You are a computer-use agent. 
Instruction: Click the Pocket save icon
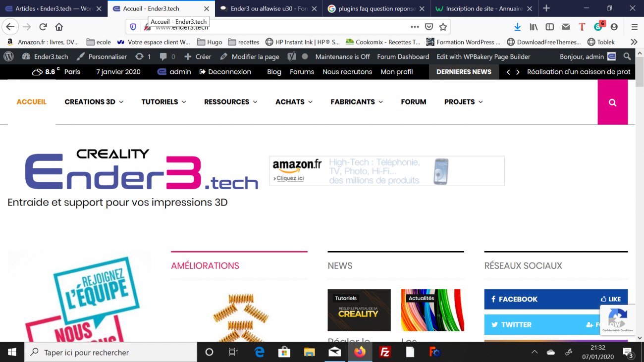pyautogui.click(x=429, y=27)
